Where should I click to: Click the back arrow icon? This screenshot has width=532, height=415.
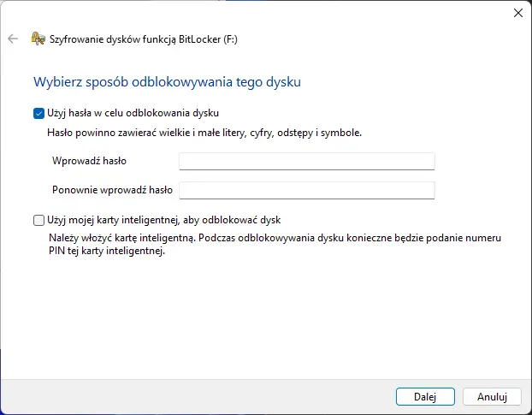(x=13, y=39)
